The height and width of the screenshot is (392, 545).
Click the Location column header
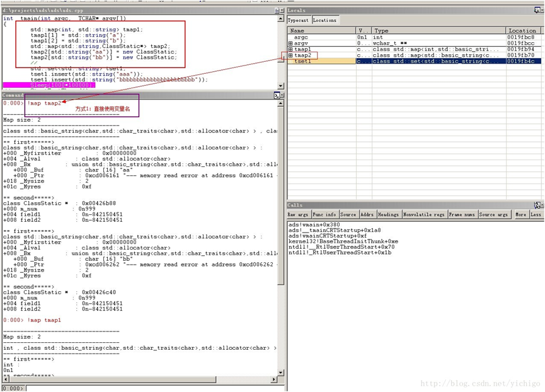[524, 31]
